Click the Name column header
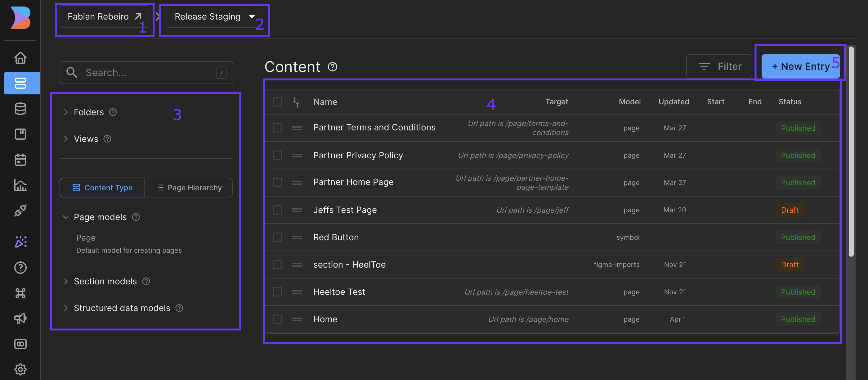The image size is (868, 380). [x=325, y=102]
